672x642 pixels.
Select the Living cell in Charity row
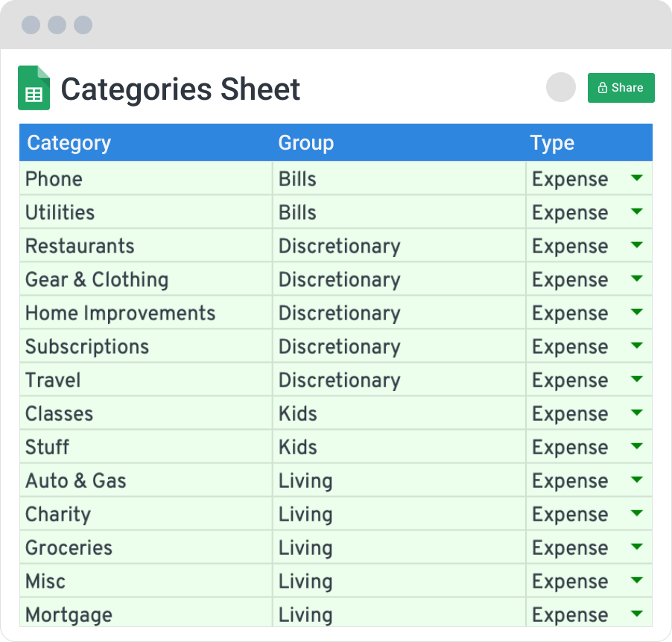[x=399, y=514]
